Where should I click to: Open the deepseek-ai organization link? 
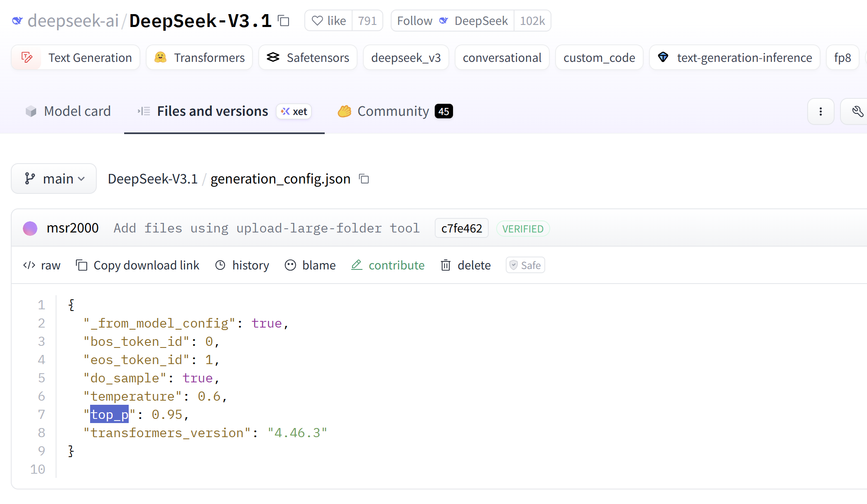click(x=73, y=21)
